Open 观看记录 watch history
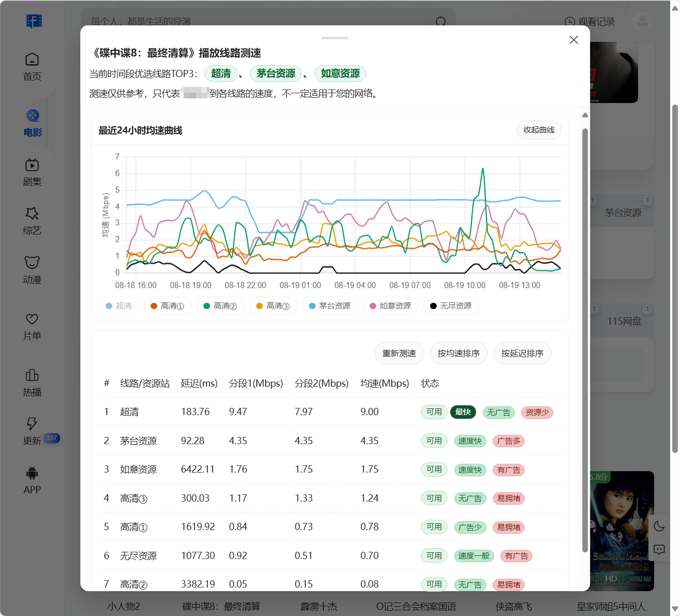Viewport: 680px width, 616px height. [x=589, y=22]
